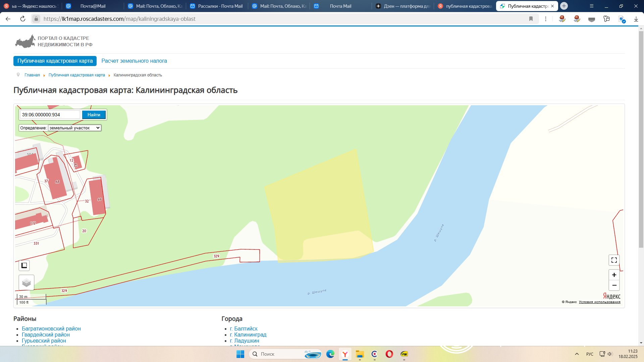Image resolution: width=644 pixels, height=362 pixels.
Task: Open Opera browser from the taskbar
Action: click(x=389, y=354)
